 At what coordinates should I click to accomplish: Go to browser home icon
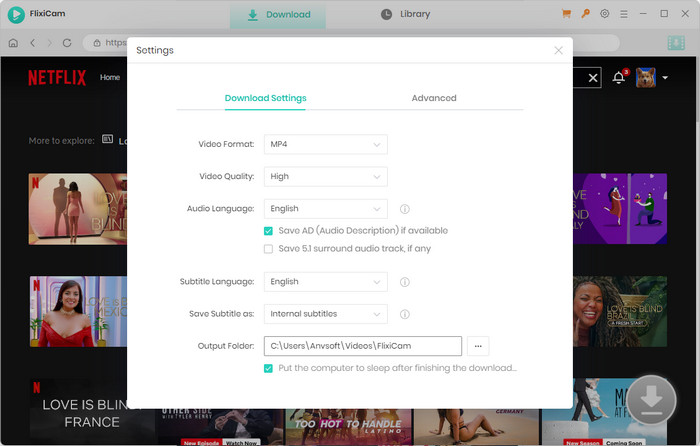13,43
